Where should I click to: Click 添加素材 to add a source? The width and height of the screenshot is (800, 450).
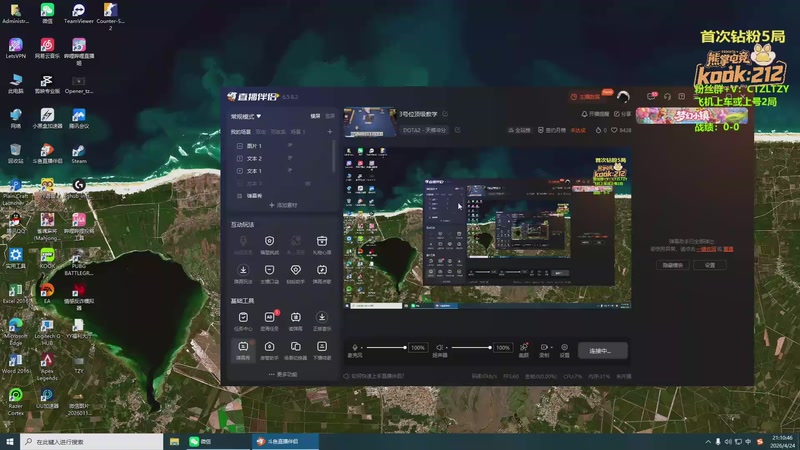[x=283, y=205]
